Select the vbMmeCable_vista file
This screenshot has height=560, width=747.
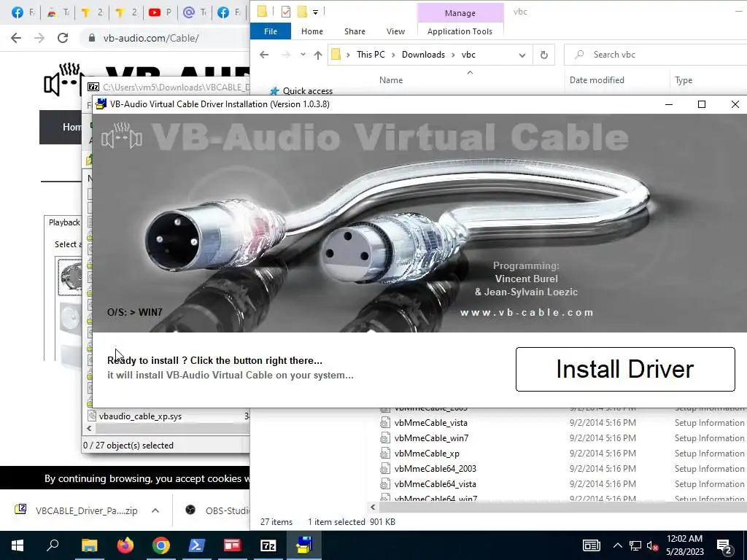click(430, 423)
